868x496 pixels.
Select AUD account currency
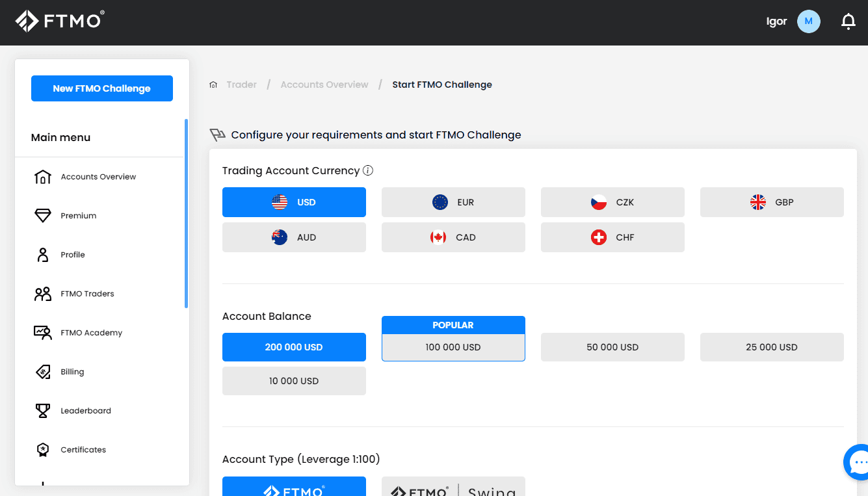(x=294, y=237)
